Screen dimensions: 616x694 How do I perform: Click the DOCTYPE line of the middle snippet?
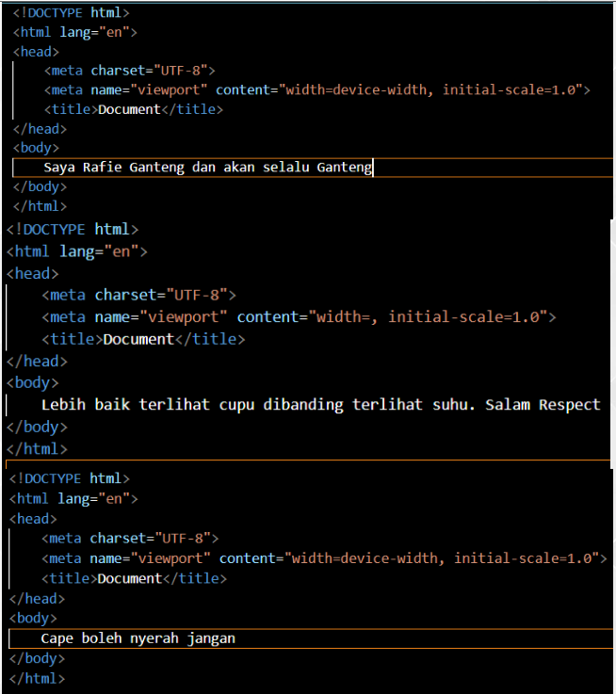[x=73, y=229]
